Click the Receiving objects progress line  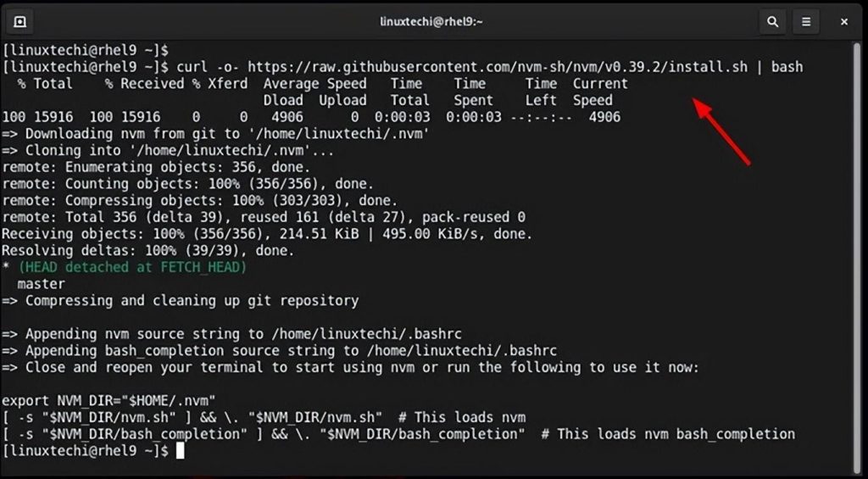click(267, 234)
